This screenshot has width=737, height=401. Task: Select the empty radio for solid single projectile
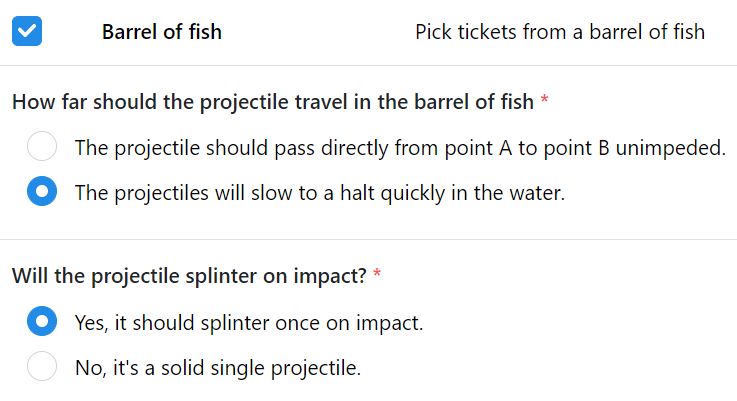[x=42, y=366]
